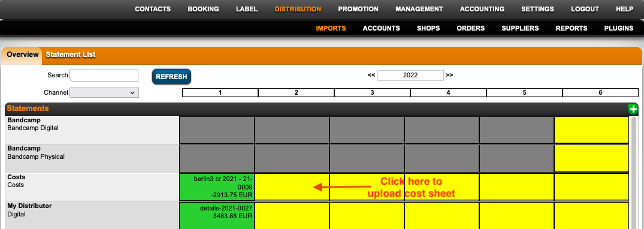644x229 pixels.
Task: Click Bandcamp Digital gray cell for month 1
Action: coord(217,130)
